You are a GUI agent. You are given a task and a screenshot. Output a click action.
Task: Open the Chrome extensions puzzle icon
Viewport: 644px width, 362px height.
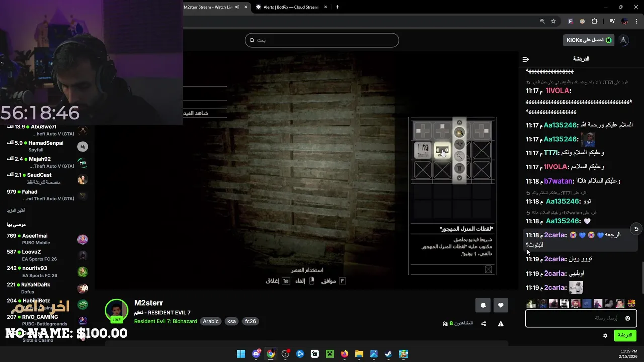click(x=595, y=21)
